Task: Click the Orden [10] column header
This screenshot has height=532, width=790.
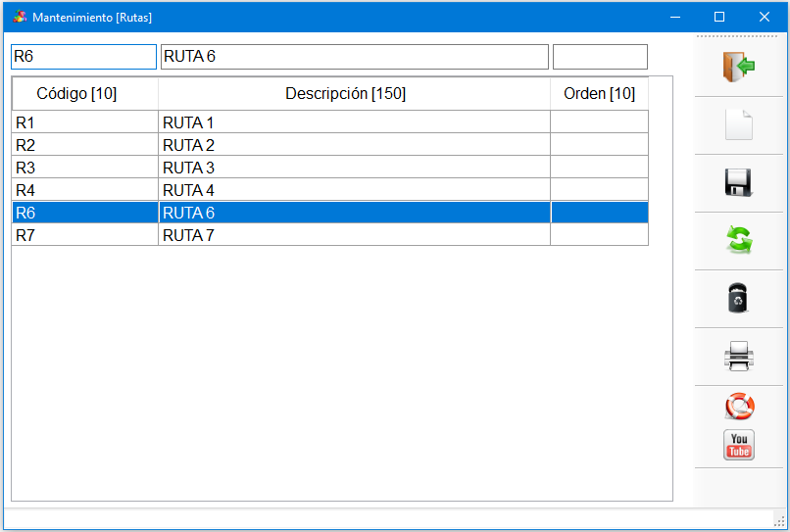Action: pyautogui.click(x=600, y=94)
